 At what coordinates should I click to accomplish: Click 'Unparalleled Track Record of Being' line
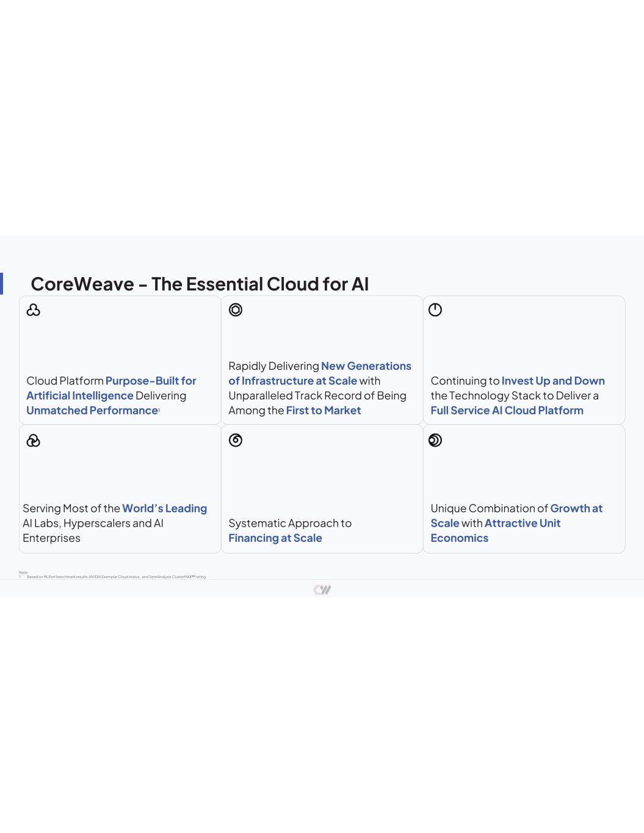tap(317, 395)
